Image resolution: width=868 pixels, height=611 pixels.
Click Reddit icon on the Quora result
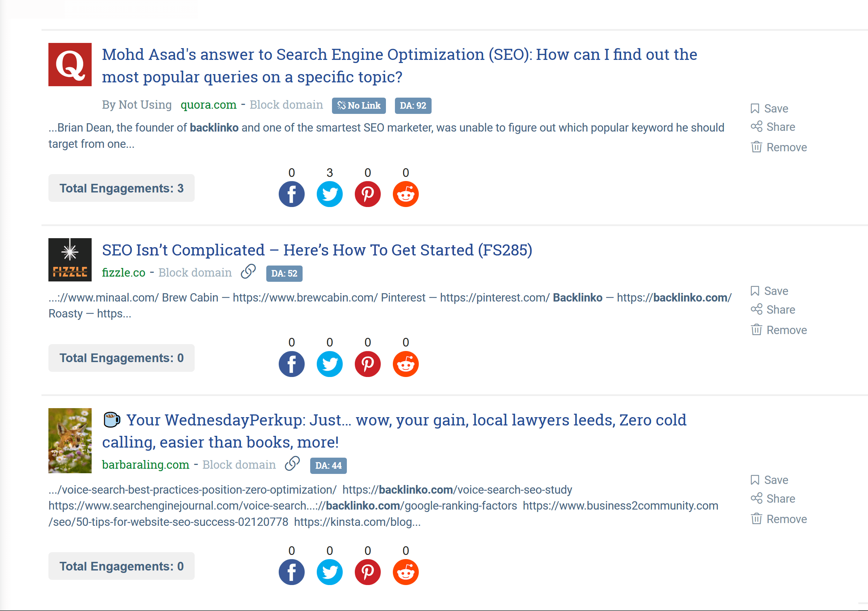click(406, 194)
